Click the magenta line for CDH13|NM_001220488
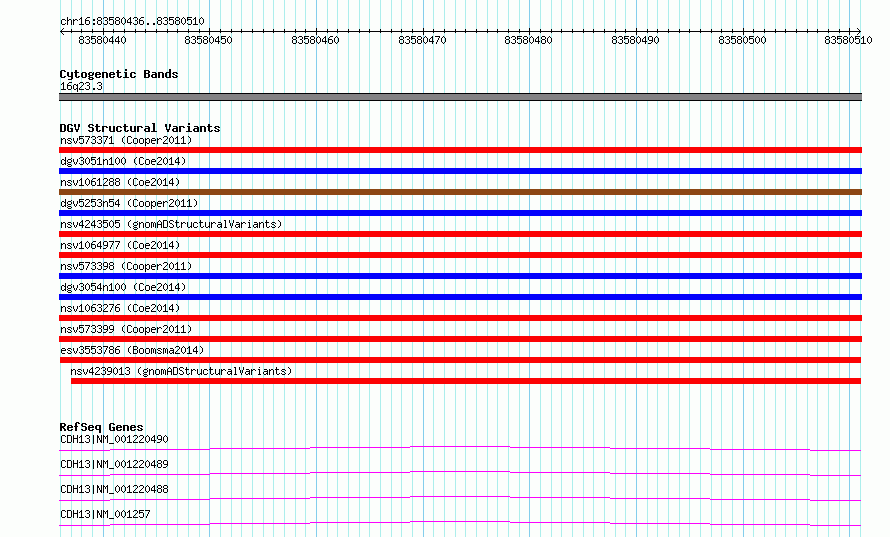Screen dimensions: 890x537 460,498
